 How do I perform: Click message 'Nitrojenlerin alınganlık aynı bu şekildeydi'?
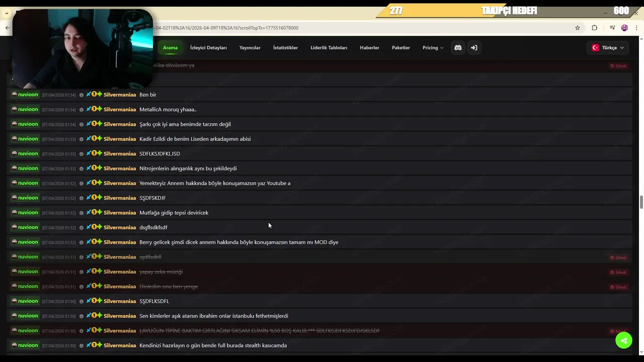[x=188, y=168]
